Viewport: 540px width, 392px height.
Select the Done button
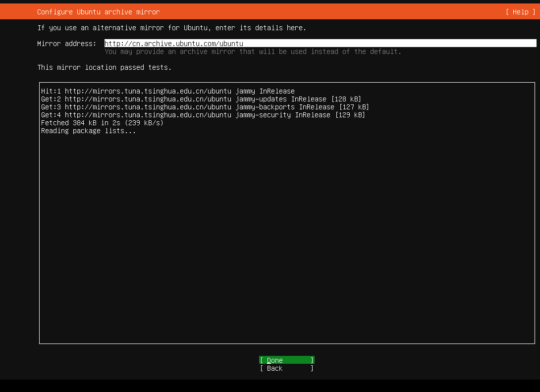286,360
